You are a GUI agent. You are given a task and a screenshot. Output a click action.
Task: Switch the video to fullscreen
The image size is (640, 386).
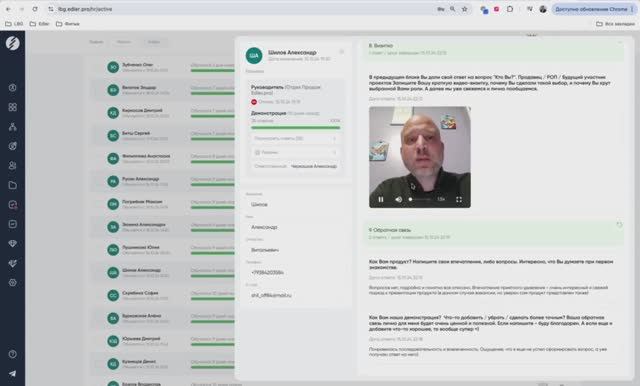point(459,199)
